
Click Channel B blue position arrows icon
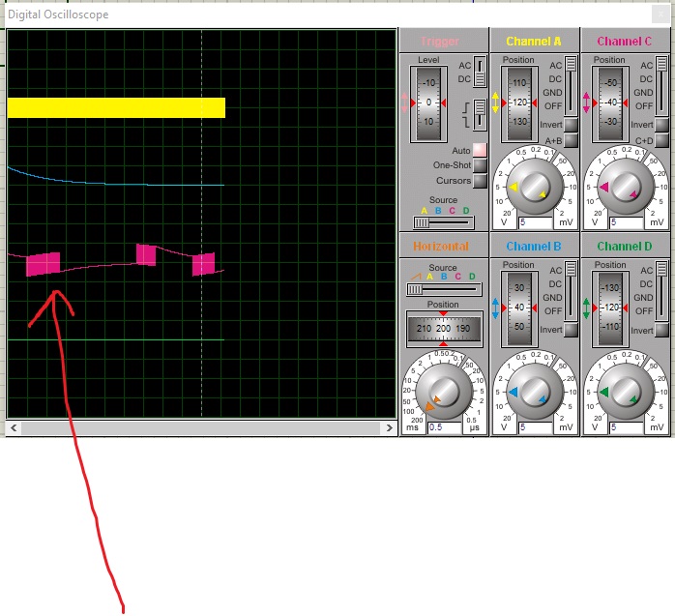(495, 308)
